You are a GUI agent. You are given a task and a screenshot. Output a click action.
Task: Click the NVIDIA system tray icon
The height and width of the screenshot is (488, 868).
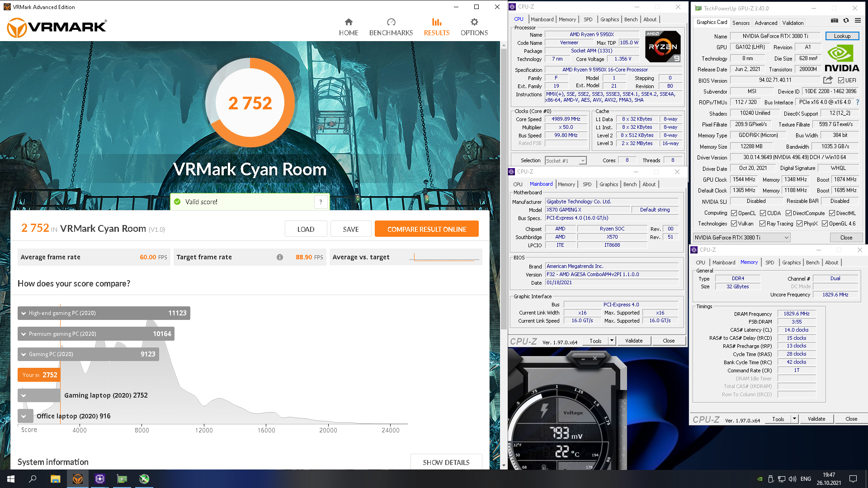[x=760, y=479]
